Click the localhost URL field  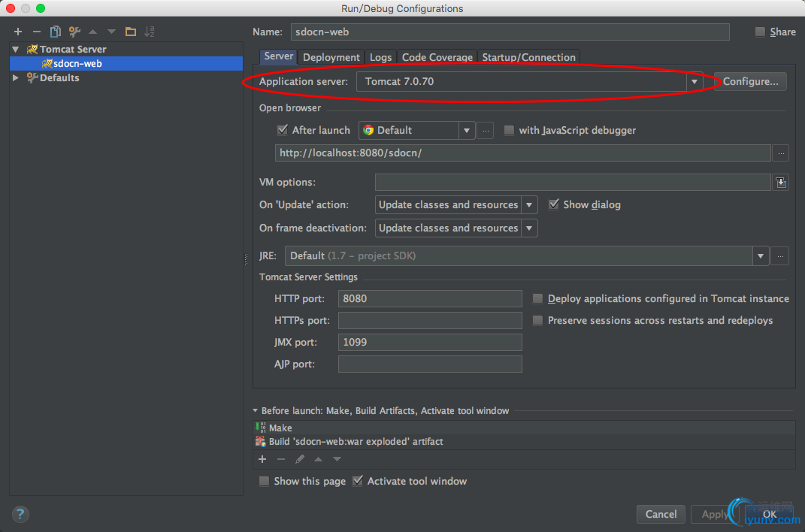(x=522, y=153)
